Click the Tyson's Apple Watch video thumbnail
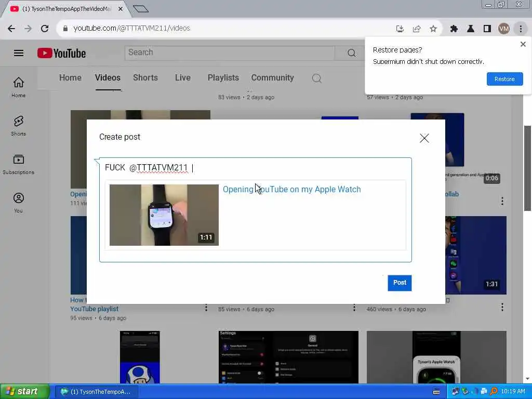Screen dimensions: 532x399 436,357
